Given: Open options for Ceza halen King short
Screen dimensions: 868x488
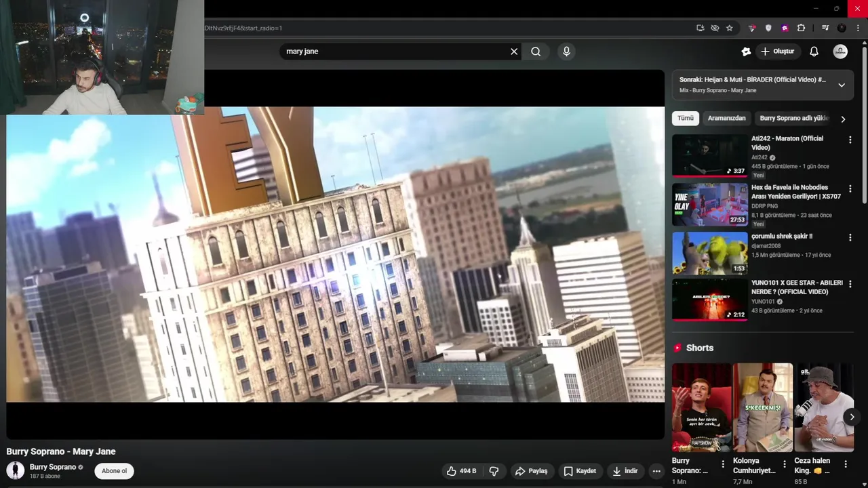Looking at the screenshot, I should pyautogui.click(x=846, y=464).
